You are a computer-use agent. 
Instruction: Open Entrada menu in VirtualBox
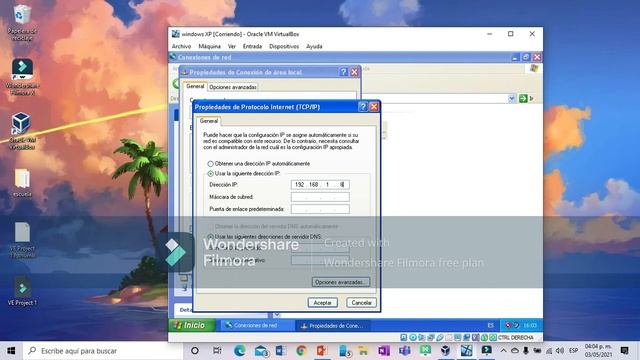pyautogui.click(x=252, y=47)
